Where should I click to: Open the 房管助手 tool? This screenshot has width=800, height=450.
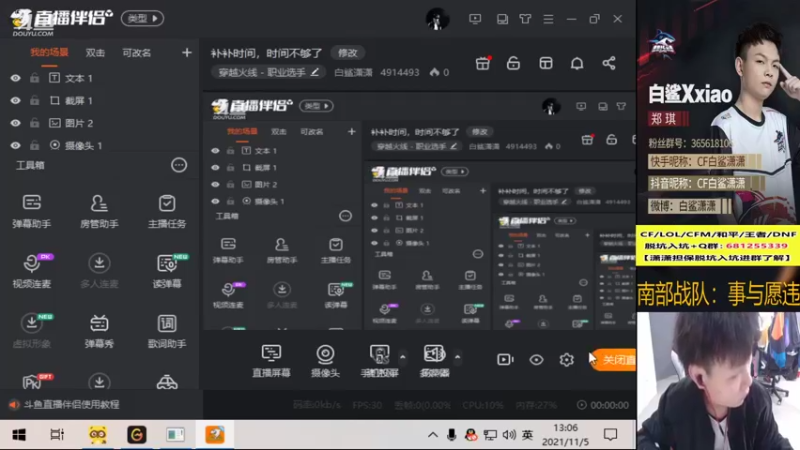click(99, 211)
